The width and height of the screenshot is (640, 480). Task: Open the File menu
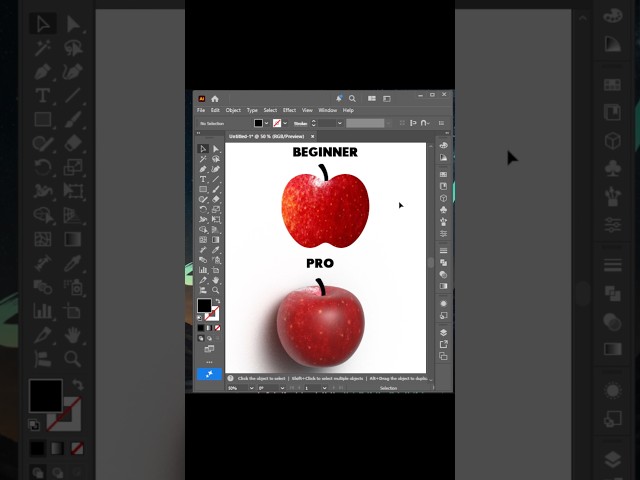tap(201, 110)
